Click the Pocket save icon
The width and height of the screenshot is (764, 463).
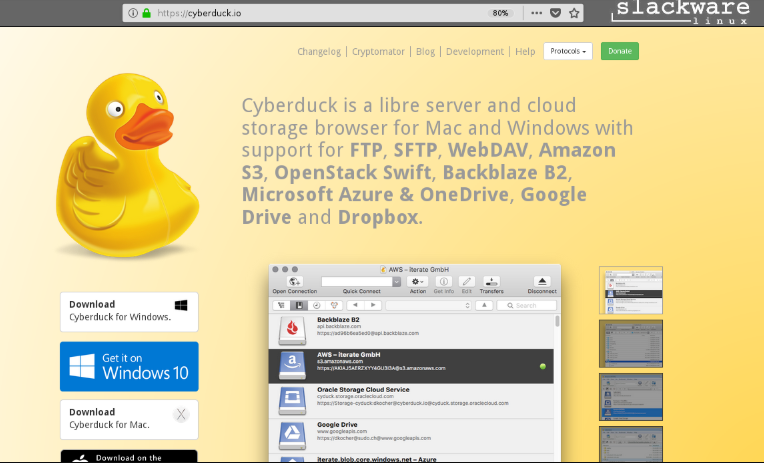(x=555, y=13)
